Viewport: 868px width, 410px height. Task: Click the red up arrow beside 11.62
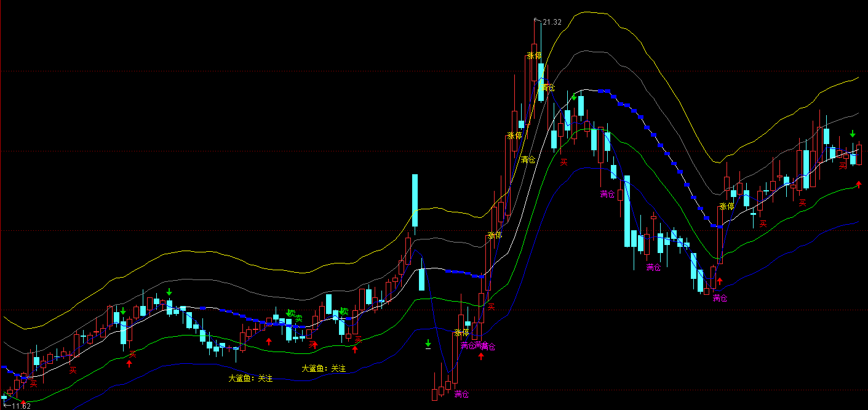coord(24,403)
